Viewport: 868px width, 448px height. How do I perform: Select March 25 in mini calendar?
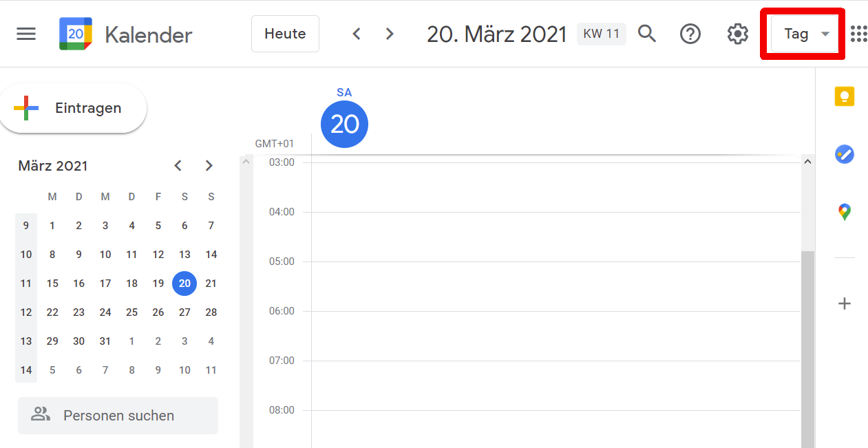click(x=131, y=312)
